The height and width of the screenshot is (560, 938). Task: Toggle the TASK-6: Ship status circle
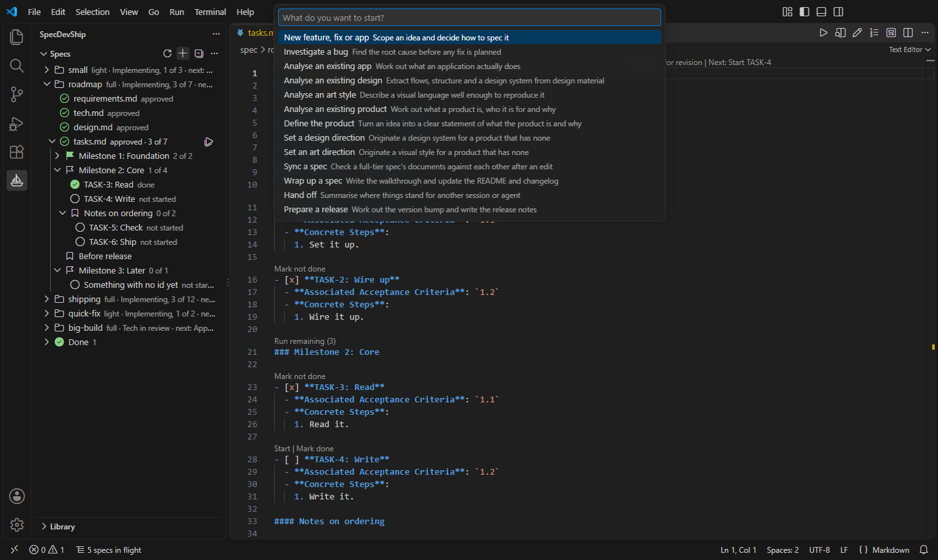pos(80,242)
